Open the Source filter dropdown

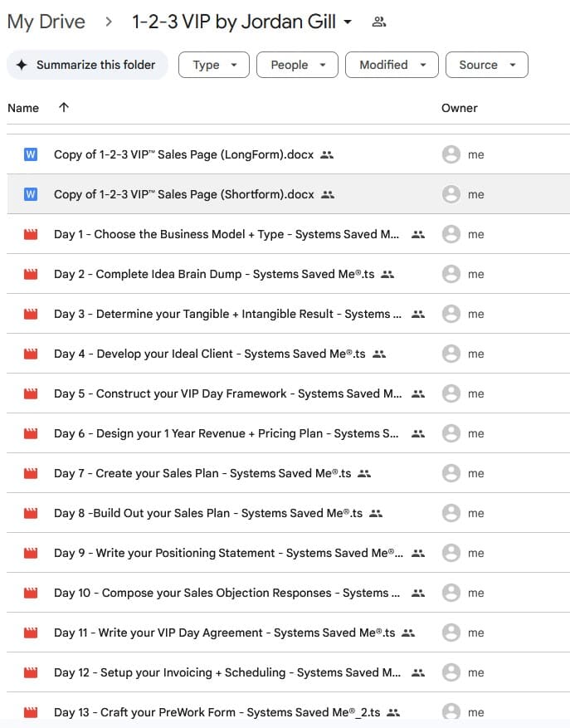487,65
